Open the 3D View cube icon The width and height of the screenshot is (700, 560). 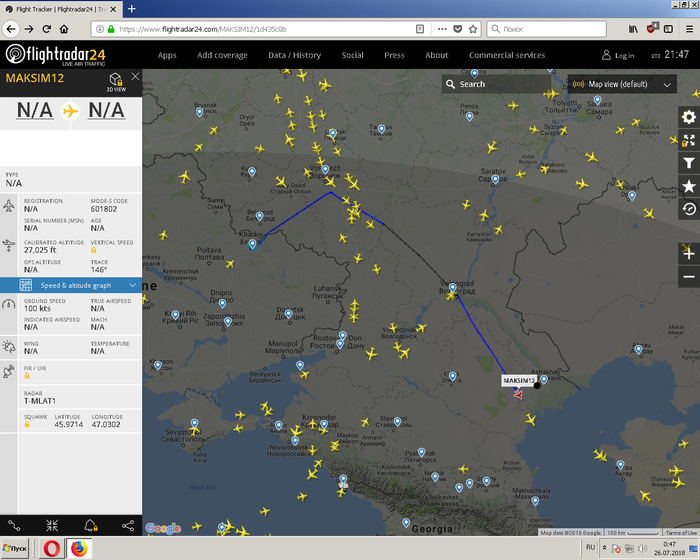[116, 82]
